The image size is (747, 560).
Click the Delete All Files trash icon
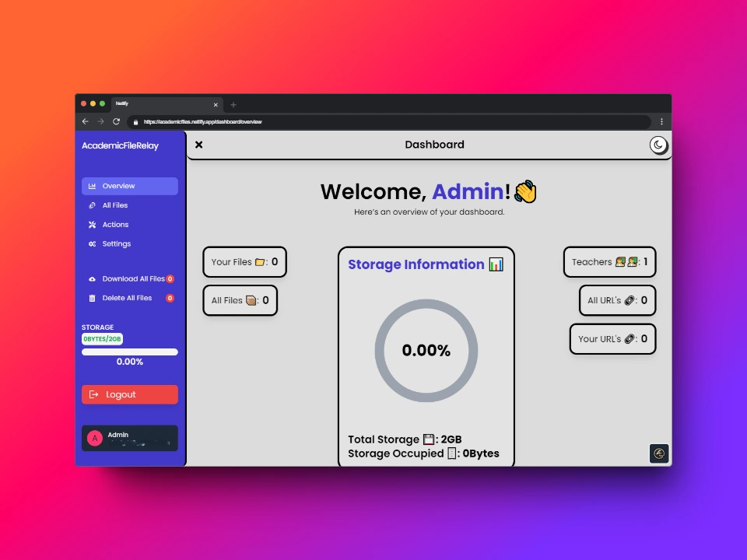pos(92,299)
